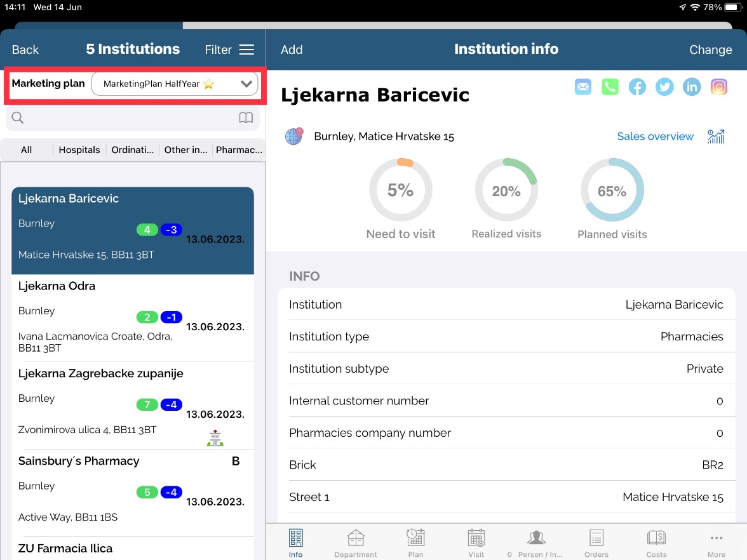Open the address book icon in search bar
Viewport: 747px width, 560px height.
pyautogui.click(x=246, y=117)
